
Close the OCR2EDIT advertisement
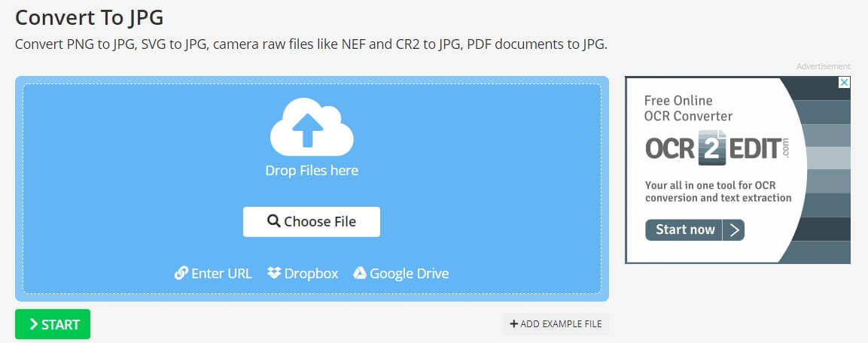(844, 83)
